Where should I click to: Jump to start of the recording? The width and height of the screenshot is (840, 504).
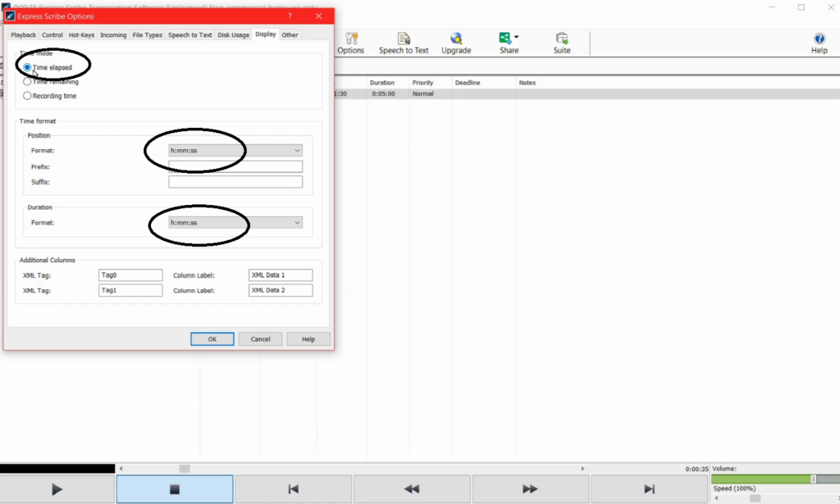click(x=293, y=489)
